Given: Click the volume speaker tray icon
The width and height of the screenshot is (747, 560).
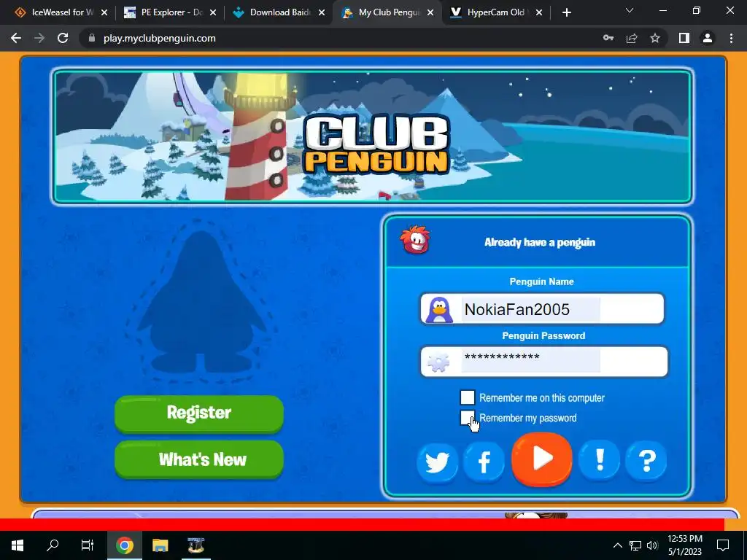Looking at the screenshot, I should click(x=652, y=545).
